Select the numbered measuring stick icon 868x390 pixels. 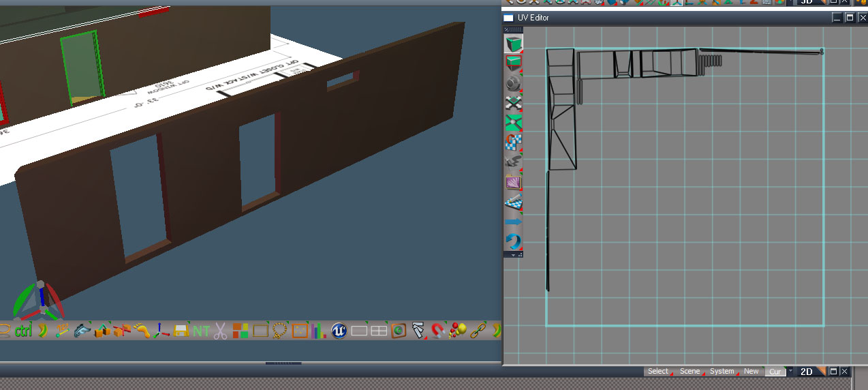[x=62, y=331]
